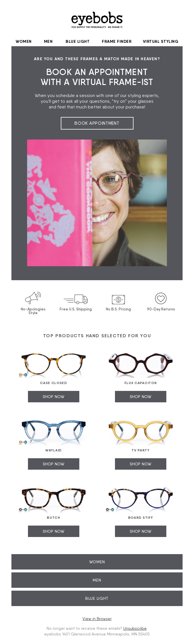Click the A+W badge under Case Closed glasses

(23, 375)
